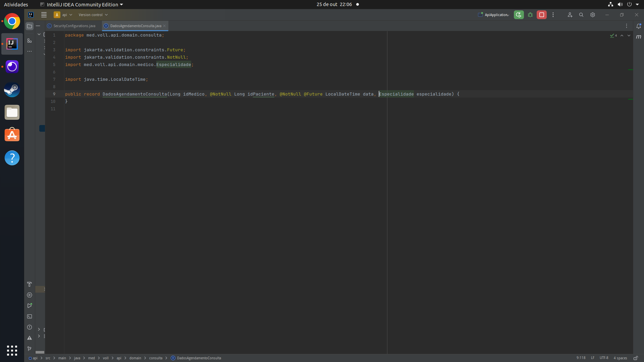Close the DadosAgendamentoConsulta.java tab
Image resolution: width=644 pixels, height=362 pixels.
coord(164,26)
